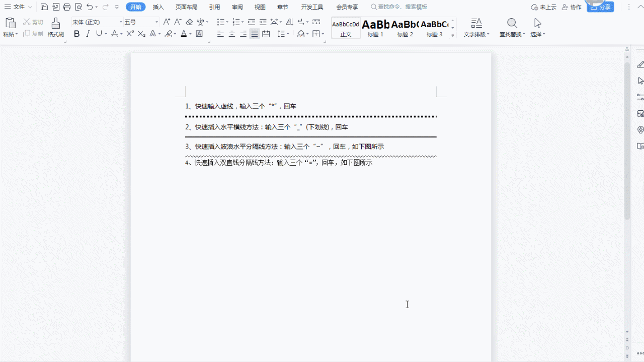Open the File (文件) menu
This screenshot has width=644, height=362.
pos(19,7)
